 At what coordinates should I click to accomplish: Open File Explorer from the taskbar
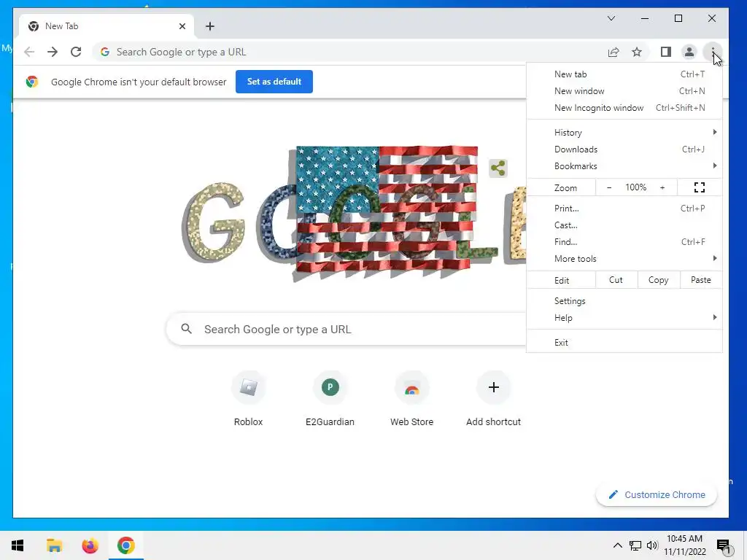[54, 545]
